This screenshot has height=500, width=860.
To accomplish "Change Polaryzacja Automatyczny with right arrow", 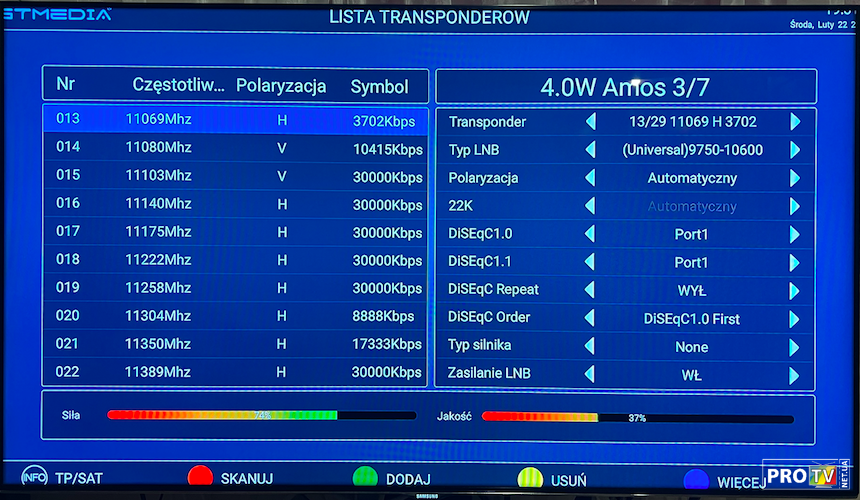I will coord(795,178).
